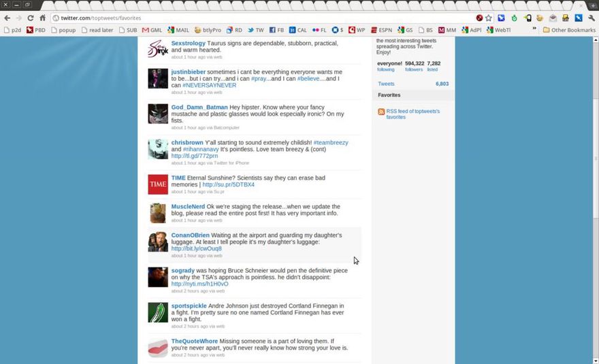Open RSS feed of toptweets's favorites
599x364 pixels.
[x=412, y=114]
